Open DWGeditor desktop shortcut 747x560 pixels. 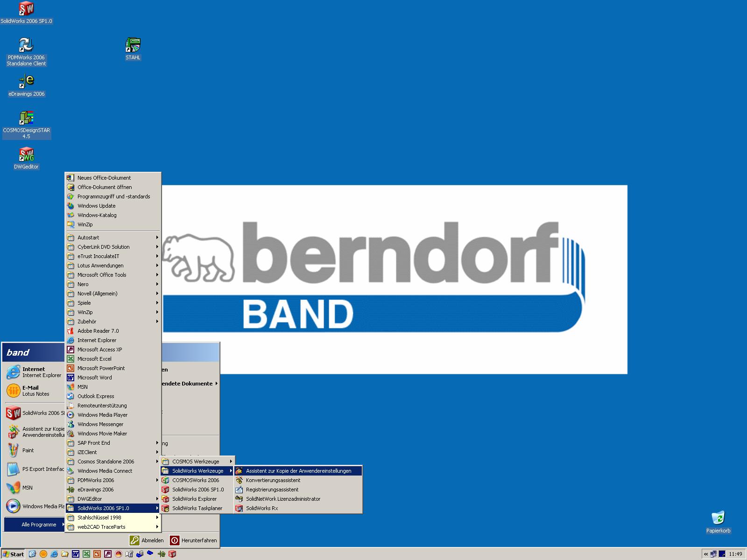[26, 158]
